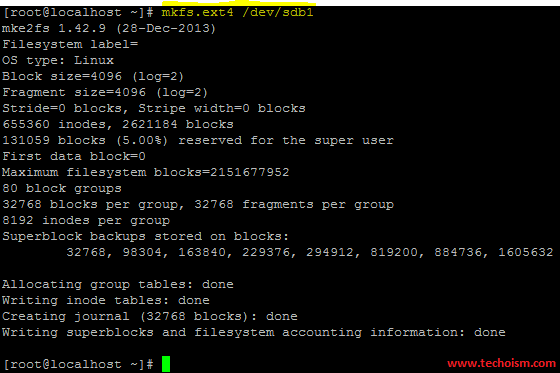Click the 131059 blocks reserved line

(198, 140)
